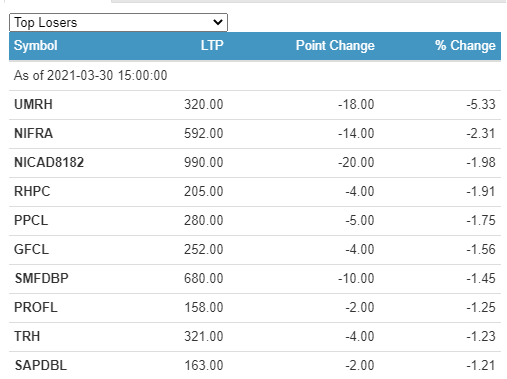Open the NIFRA stock symbol

click(34, 134)
